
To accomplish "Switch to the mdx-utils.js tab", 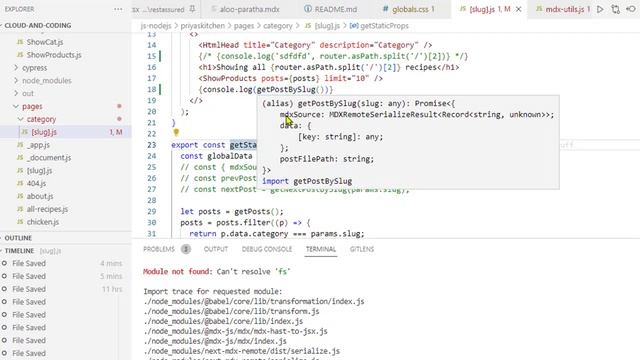I will coord(562,9).
